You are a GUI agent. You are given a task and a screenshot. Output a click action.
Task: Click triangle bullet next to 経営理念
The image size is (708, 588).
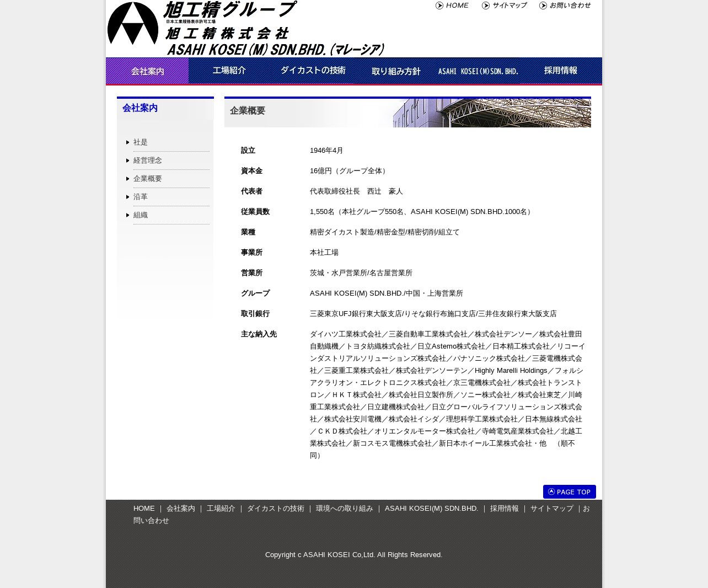click(x=128, y=161)
